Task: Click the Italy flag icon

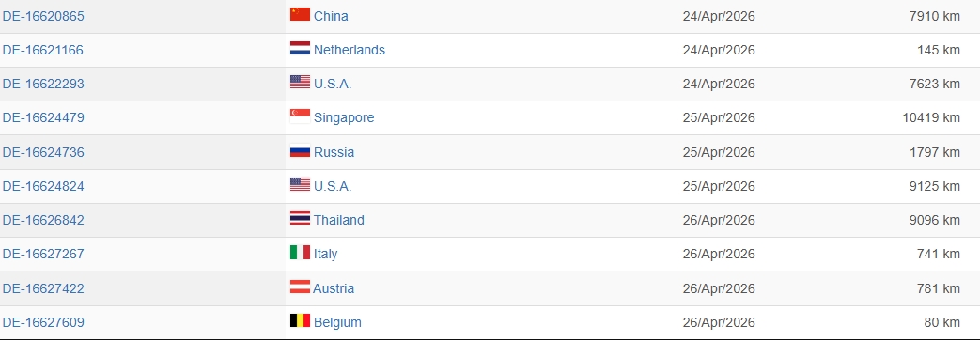Action: point(300,253)
